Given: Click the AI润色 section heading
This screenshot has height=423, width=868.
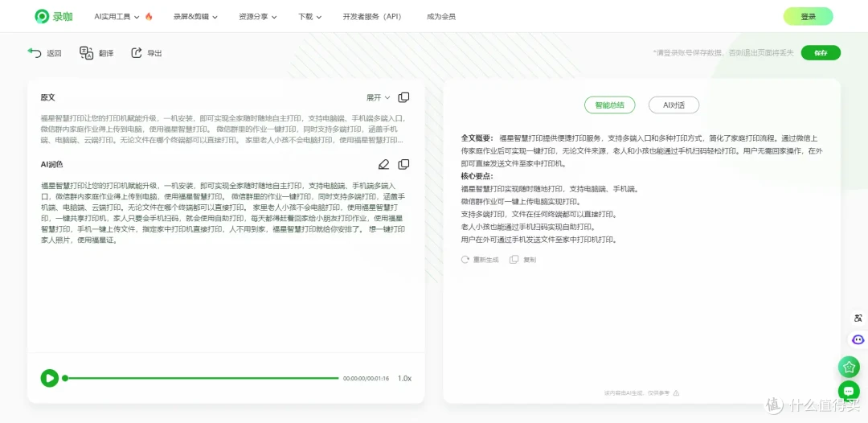Looking at the screenshot, I should coord(52,164).
